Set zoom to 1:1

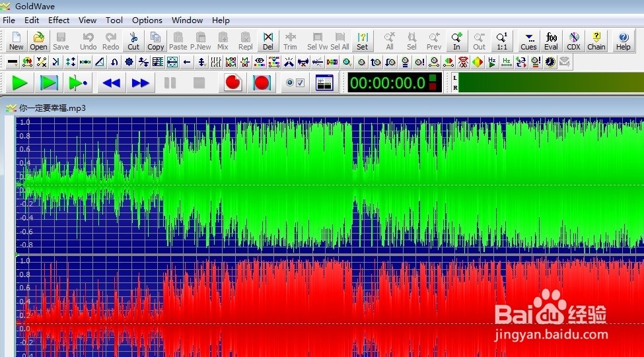(x=502, y=41)
